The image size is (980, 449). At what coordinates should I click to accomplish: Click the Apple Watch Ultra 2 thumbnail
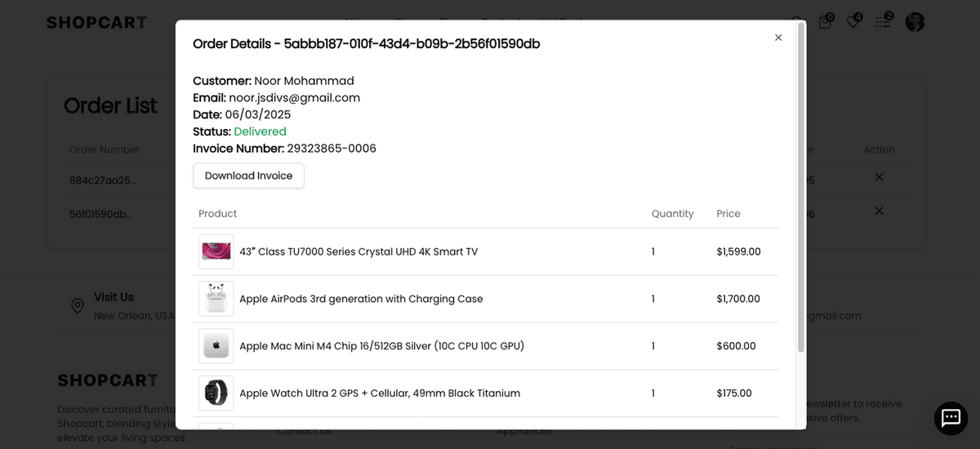[216, 393]
